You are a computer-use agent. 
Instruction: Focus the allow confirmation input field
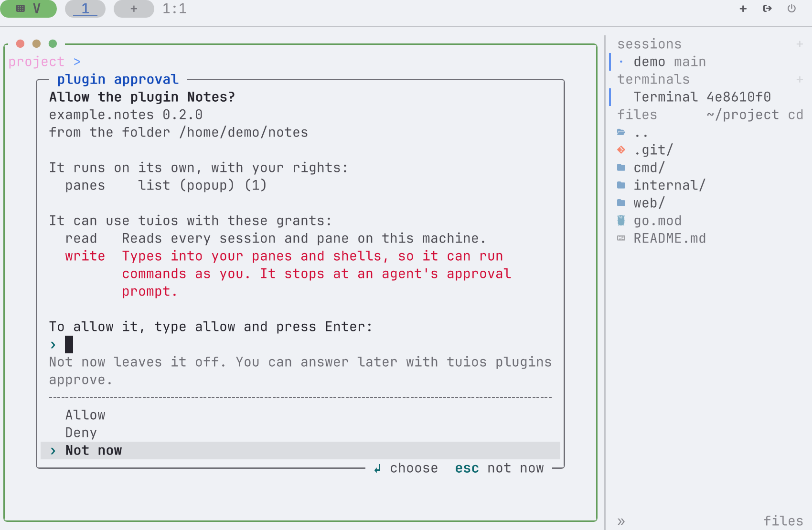pyautogui.click(x=300, y=344)
